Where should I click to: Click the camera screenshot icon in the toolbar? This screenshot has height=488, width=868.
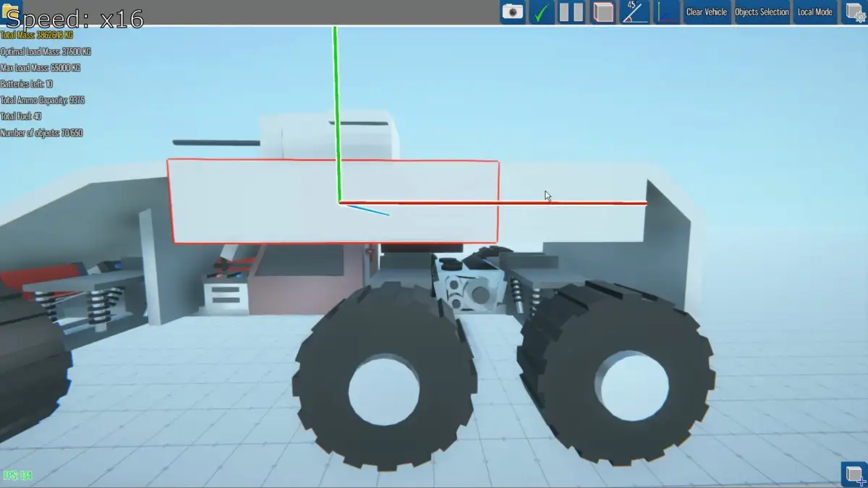(x=514, y=12)
